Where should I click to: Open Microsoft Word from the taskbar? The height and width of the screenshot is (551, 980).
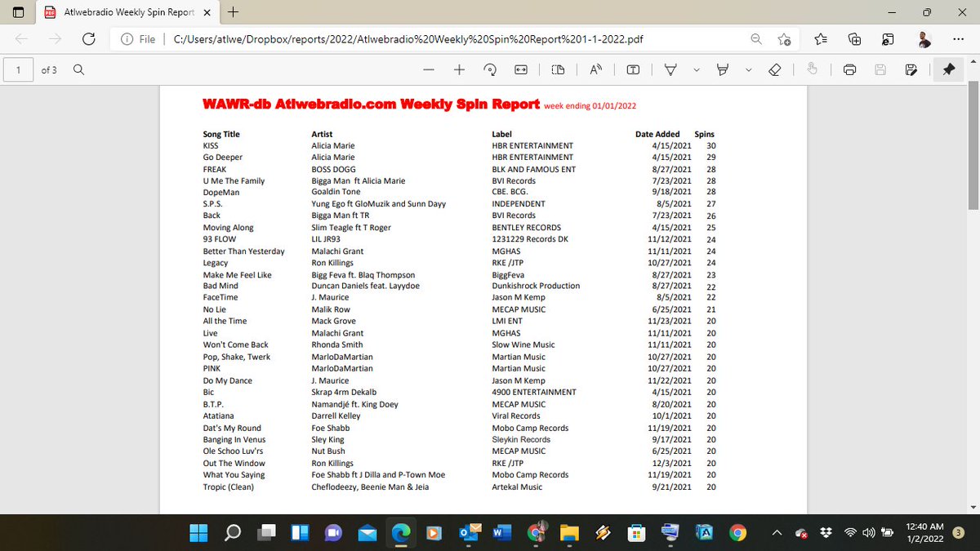(501, 533)
